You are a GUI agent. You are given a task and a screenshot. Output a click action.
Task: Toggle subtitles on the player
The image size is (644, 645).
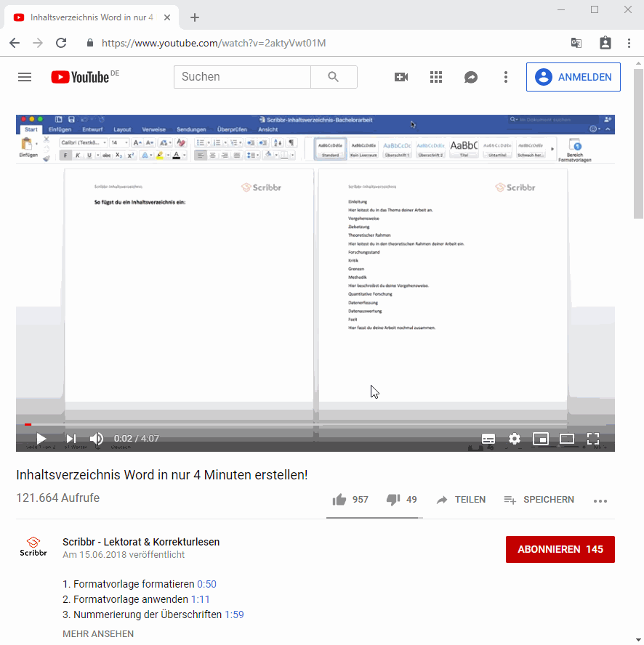[x=488, y=439]
